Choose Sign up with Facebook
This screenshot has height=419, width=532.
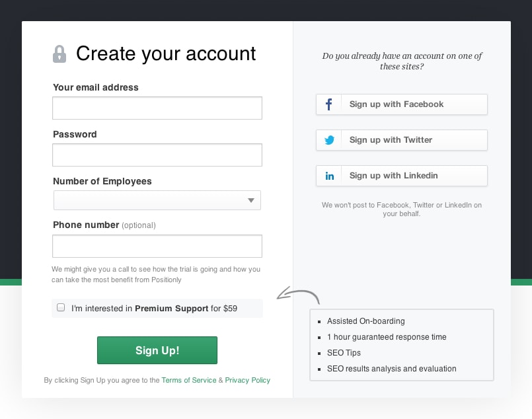click(x=401, y=104)
